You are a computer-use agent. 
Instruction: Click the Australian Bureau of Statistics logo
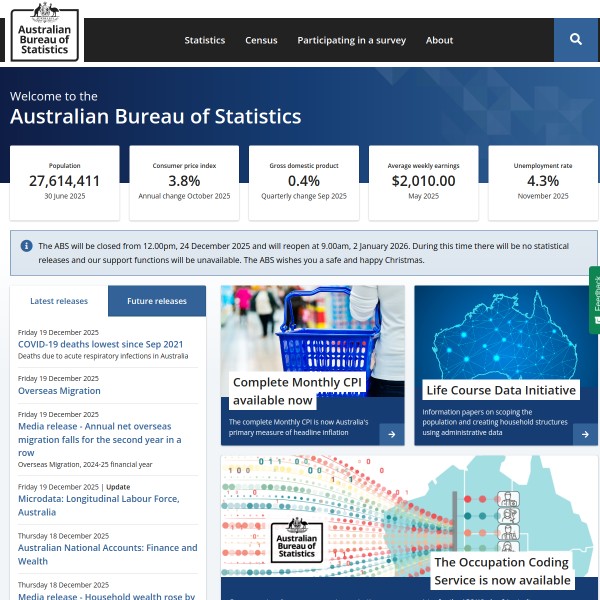point(45,32)
